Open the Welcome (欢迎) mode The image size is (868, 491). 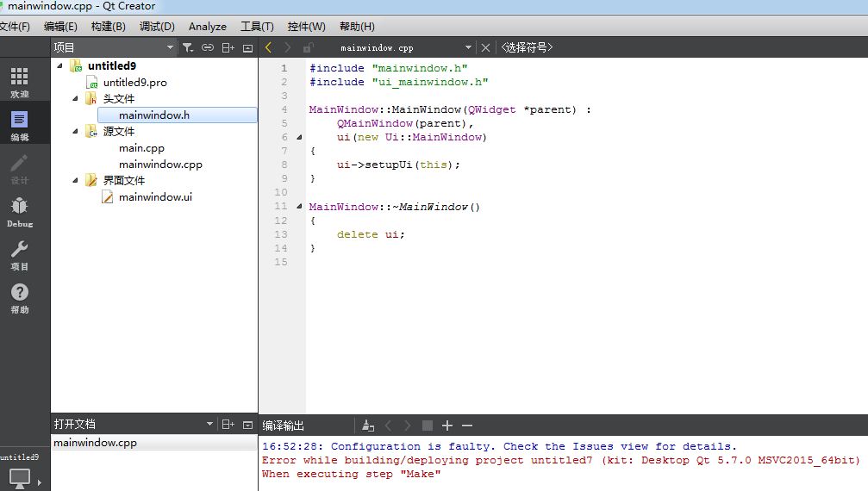click(19, 81)
